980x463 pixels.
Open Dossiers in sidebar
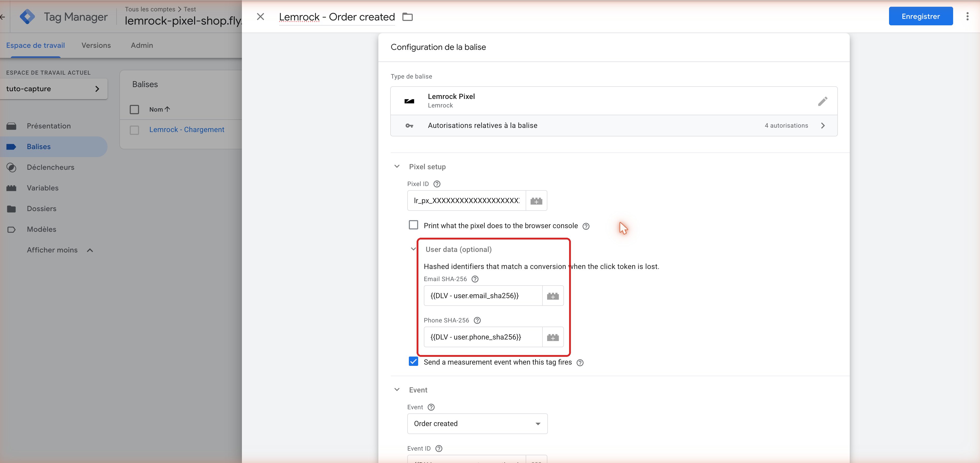coord(41,209)
